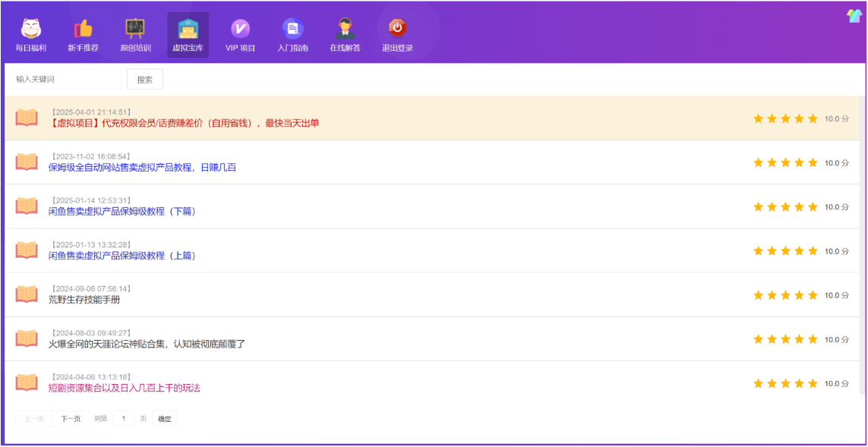The width and height of the screenshot is (868, 447).
Task: Go to 下一页 next page
Action: 71,419
